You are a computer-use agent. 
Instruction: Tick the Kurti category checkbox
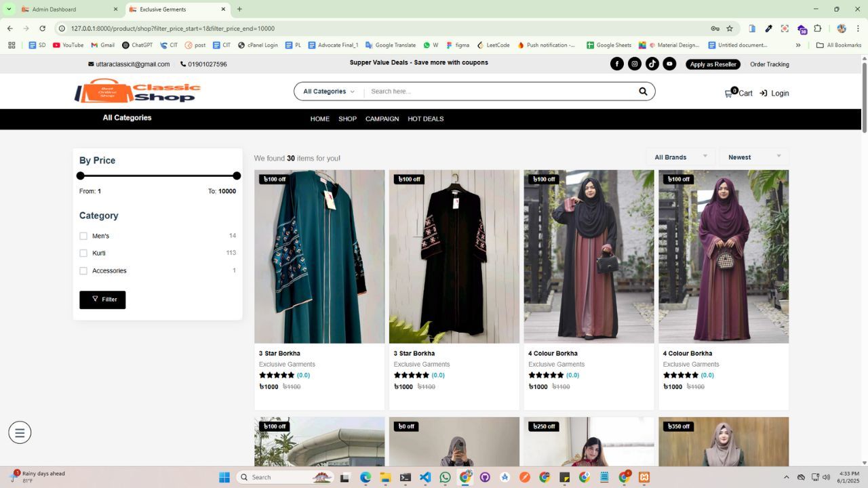coord(83,253)
